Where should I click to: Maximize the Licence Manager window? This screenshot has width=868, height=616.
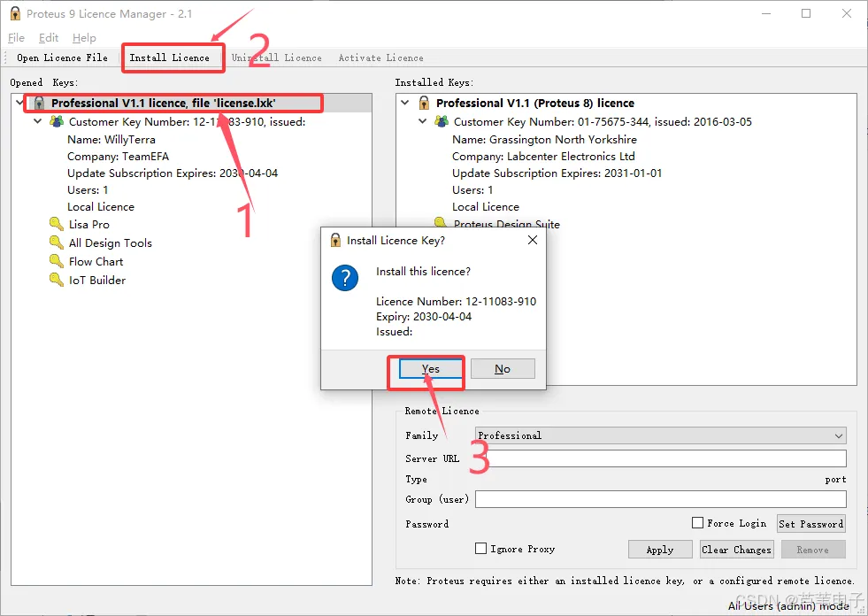coord(806,13)
